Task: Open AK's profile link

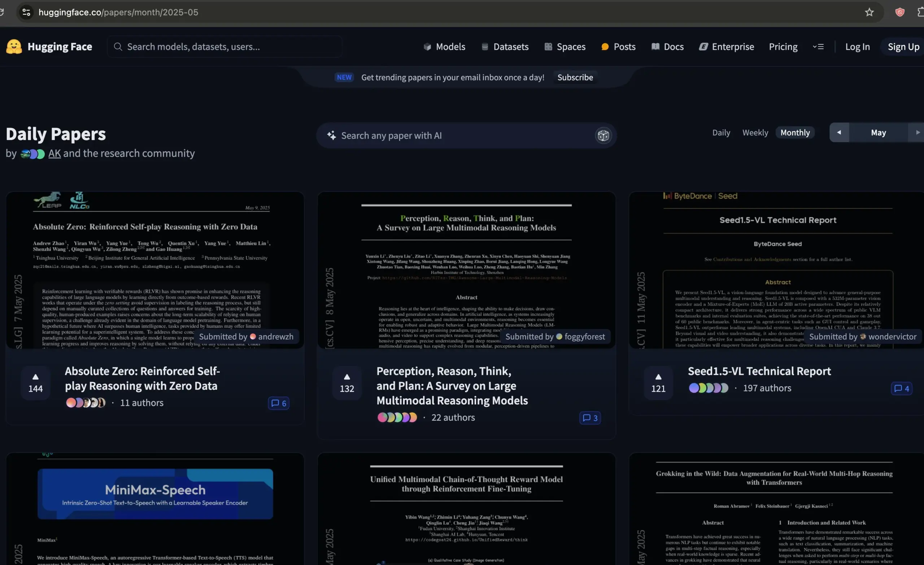Action: pos(55,153)
